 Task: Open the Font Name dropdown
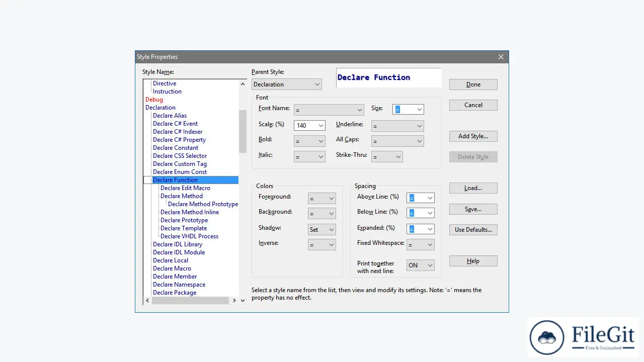[x=329, y=110]
